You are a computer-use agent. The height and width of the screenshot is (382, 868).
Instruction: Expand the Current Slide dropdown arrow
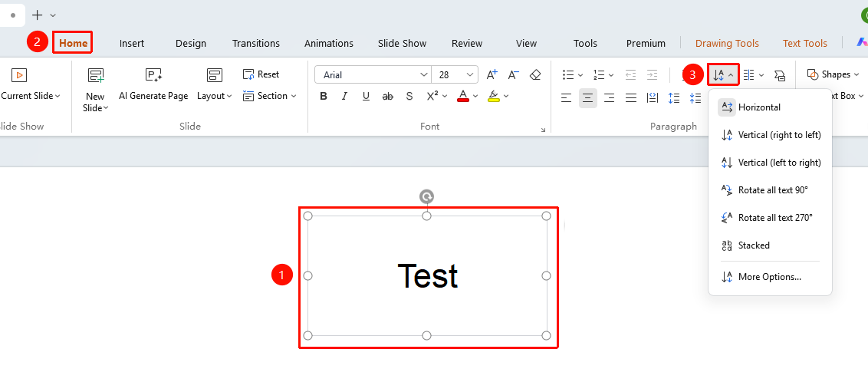point(58,97)
